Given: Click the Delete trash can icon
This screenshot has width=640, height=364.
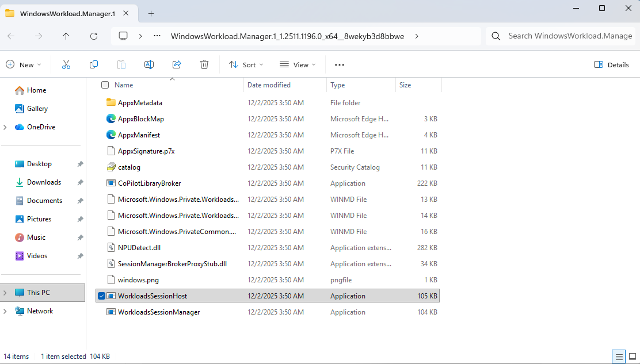Looking at the screenshot, I should pos(204,64).
